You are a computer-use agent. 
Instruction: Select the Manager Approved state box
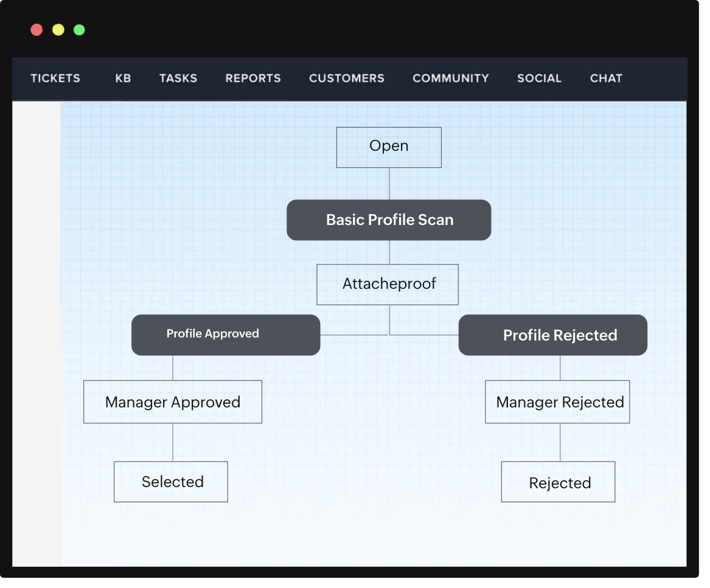(173, 402)
